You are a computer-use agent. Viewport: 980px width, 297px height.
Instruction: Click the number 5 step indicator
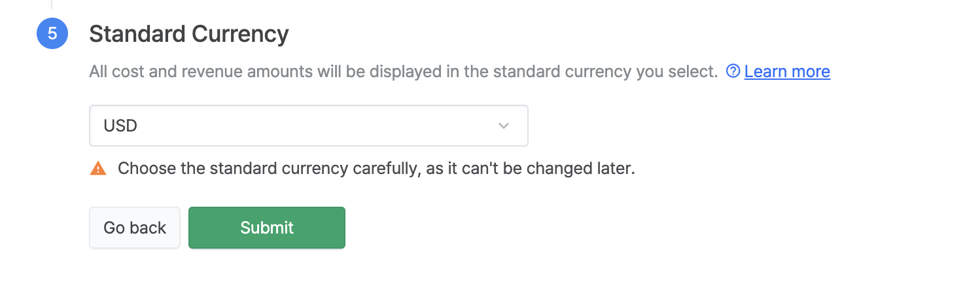tap(52, 33)
